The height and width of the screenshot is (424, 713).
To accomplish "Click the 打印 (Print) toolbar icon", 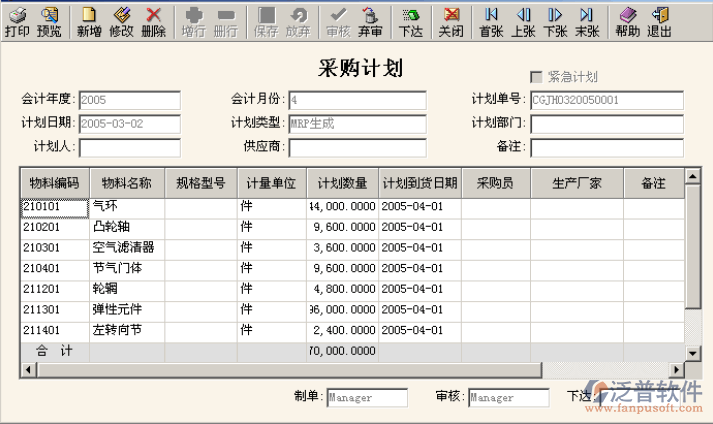I will tap(17, 21).
